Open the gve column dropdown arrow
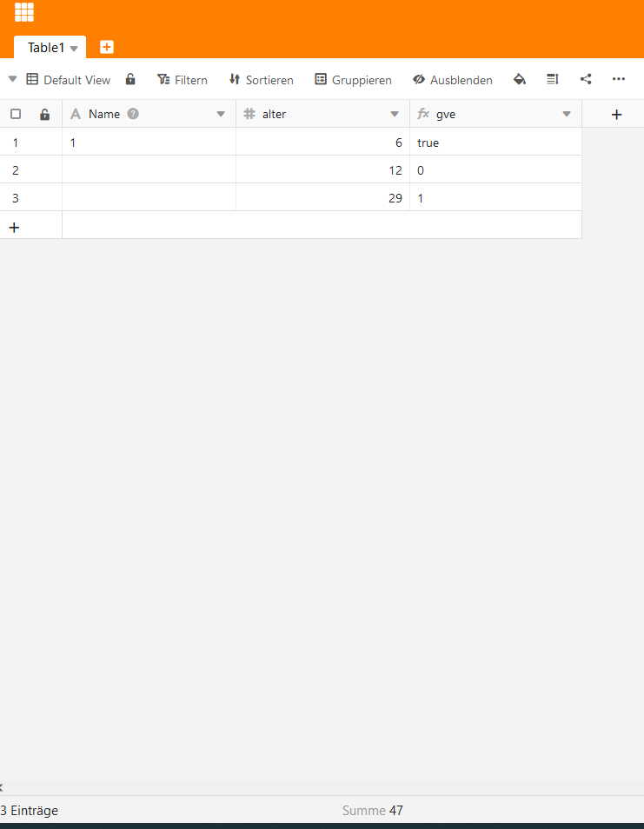Screen dimensions: 644x829 tap(567, 114)
